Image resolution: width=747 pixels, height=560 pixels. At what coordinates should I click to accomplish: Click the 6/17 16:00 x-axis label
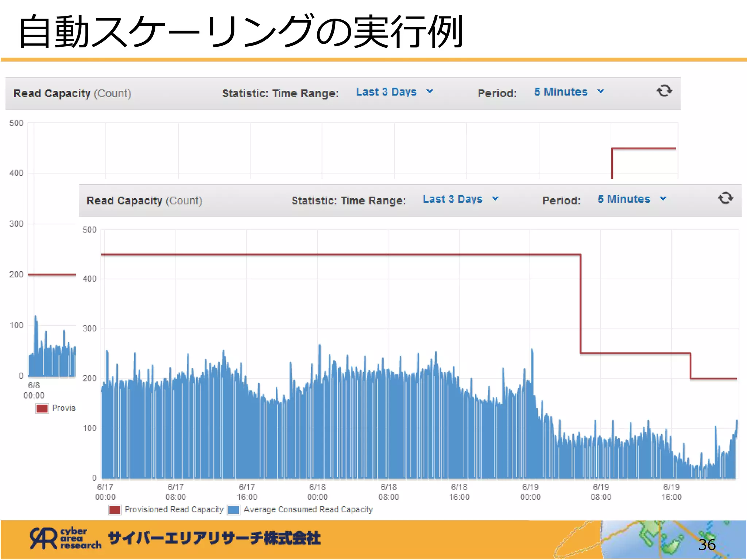point(247,492)
